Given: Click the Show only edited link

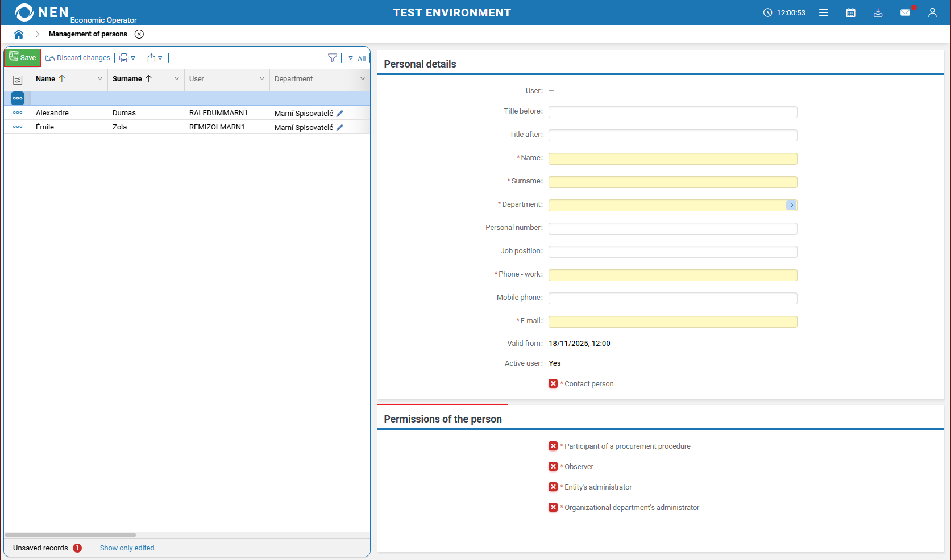Looking at the screenshot, I should click(127, 548).
